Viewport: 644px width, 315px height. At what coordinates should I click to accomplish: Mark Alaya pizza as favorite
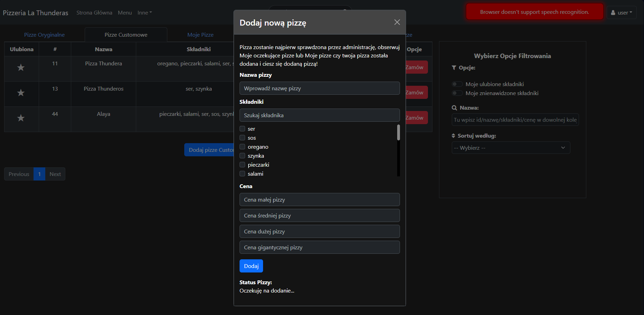[21, 118]
